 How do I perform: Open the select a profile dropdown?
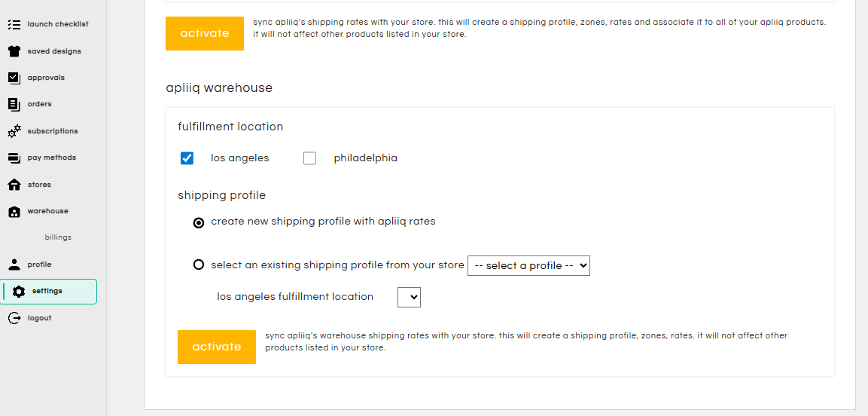[528, 265]
